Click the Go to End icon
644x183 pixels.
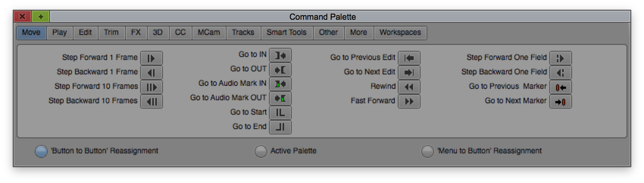280,127
